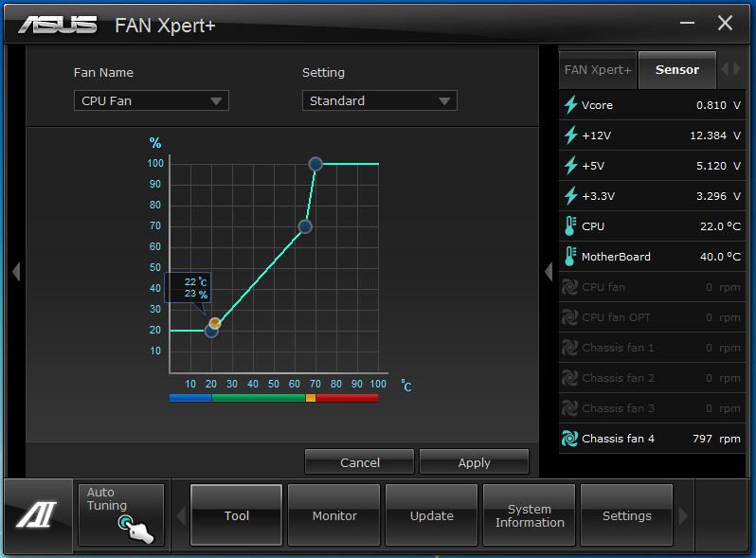Screen dimensions: 756x558
Task: Open the Settings menu
Action: (x=627, y=515)
